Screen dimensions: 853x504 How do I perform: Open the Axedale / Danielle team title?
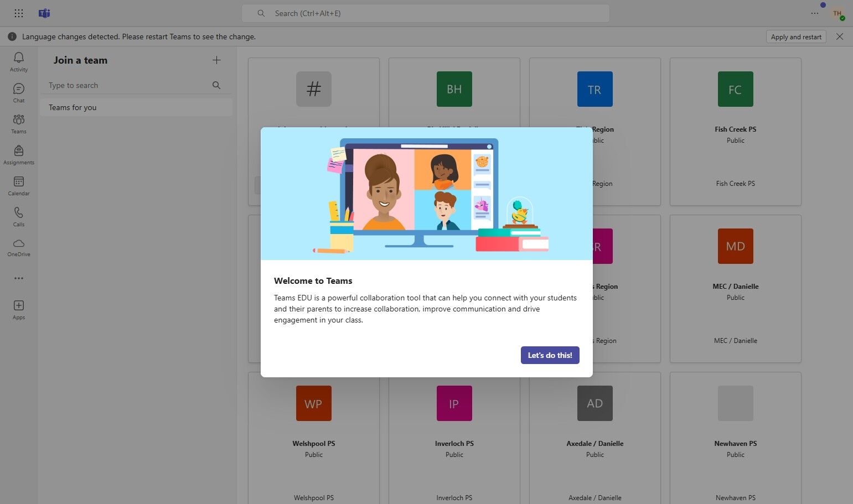point(595,443)
